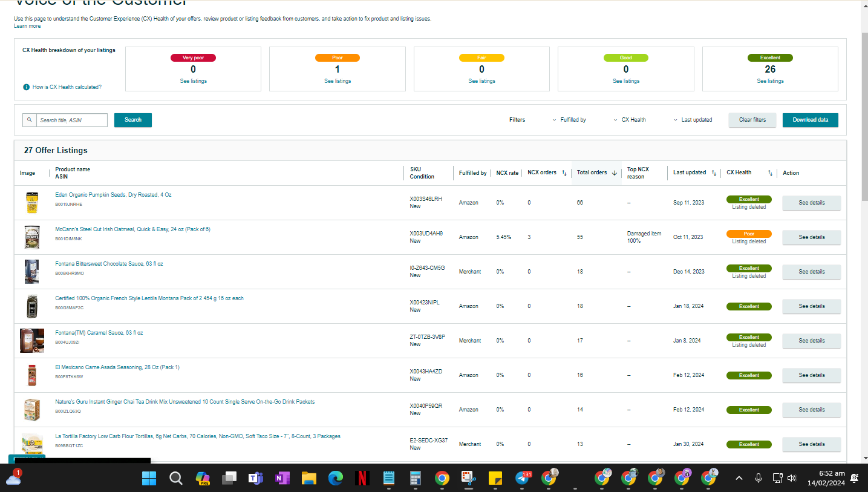Screen dimensions: 868x492
Task: Open Telegram from the taskbar
Action: tap(522, 478)
